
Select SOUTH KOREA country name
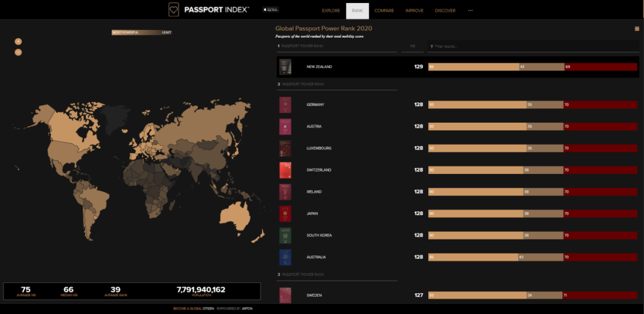coord(319,235)
